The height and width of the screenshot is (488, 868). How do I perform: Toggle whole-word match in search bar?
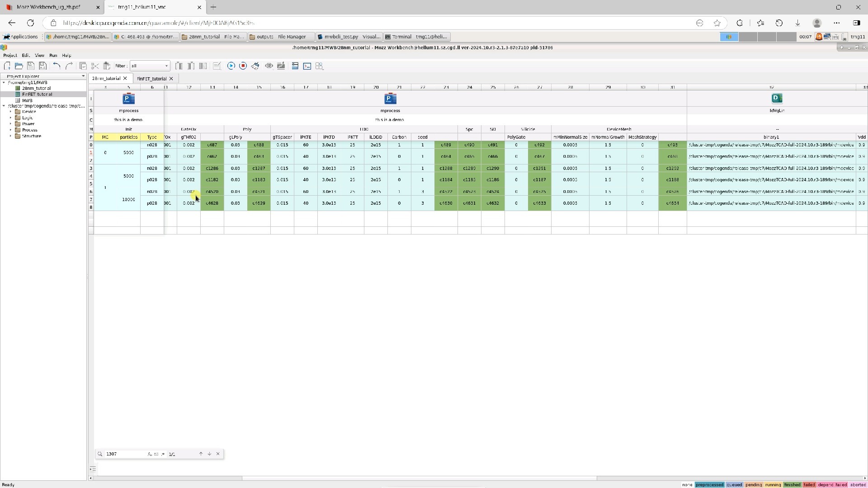click(x=156, y=454)
